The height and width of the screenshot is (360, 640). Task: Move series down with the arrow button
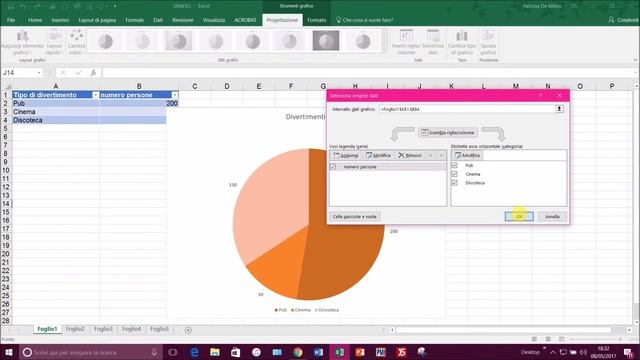tap(441, 156)
